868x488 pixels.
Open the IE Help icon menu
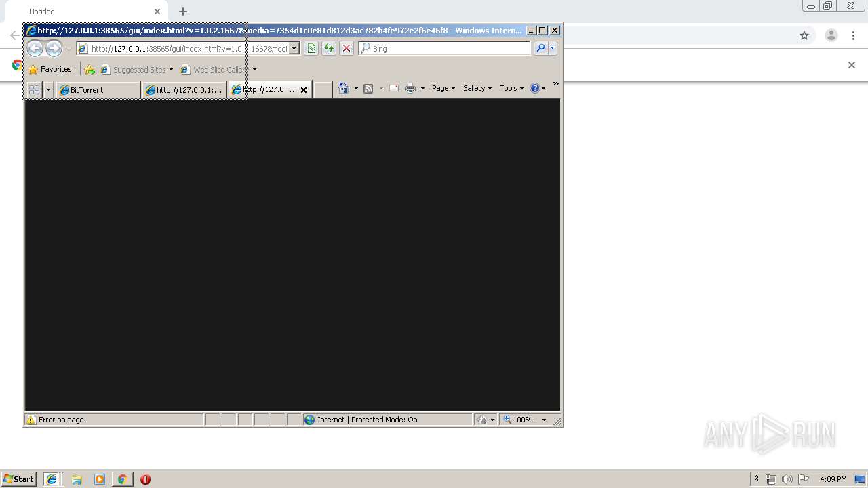pos(538,88)
